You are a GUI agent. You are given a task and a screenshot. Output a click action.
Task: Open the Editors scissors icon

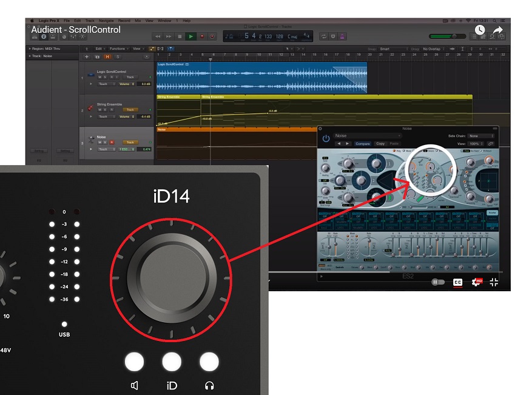(82, 36)
